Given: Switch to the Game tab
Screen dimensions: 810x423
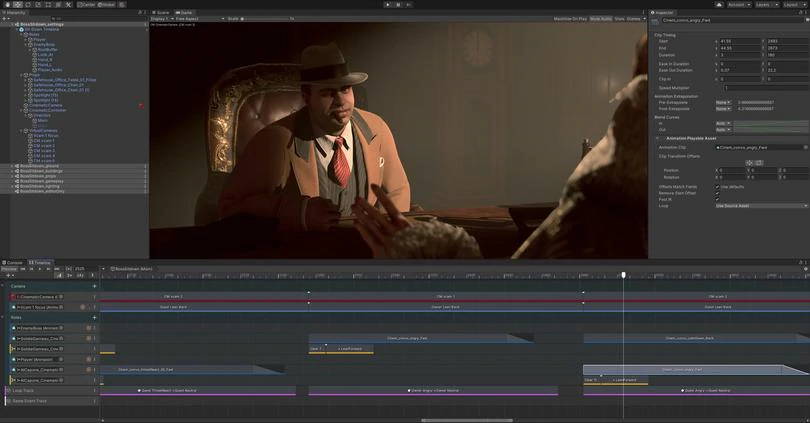Looking at the screenshot, I should click(x=184, y=12).
